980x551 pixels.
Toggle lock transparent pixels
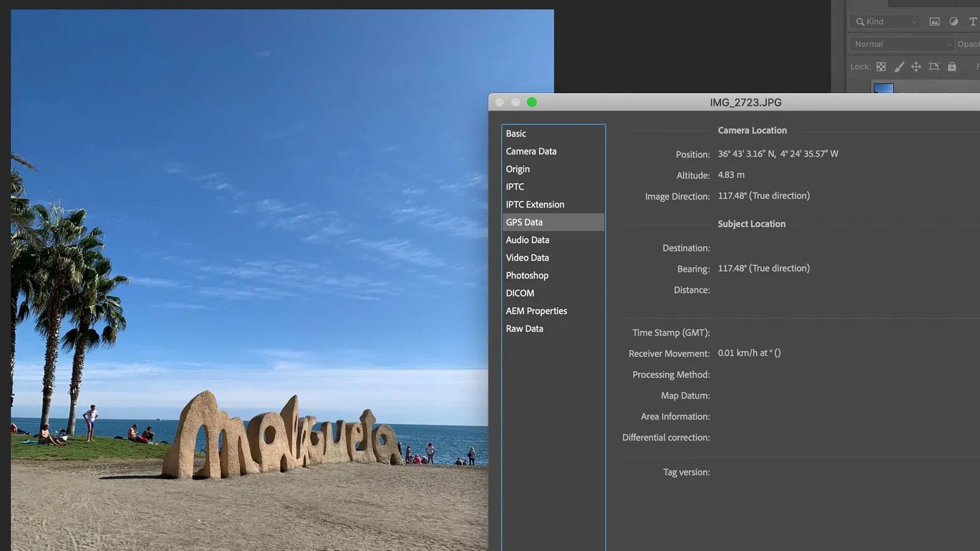[881, 67]
